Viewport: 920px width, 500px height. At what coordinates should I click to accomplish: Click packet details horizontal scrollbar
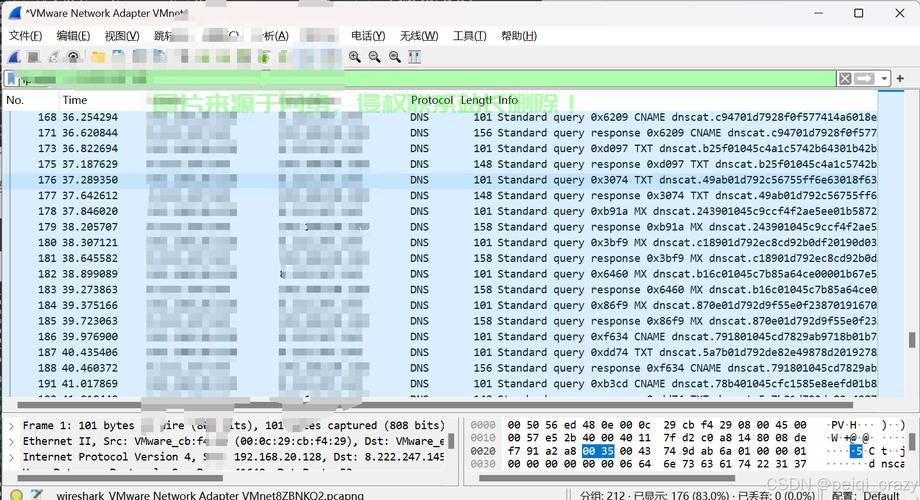[120, 478]
